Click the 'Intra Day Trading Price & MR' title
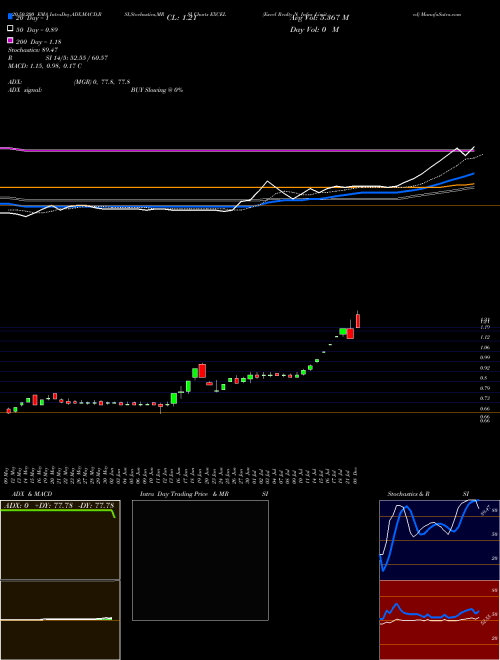The width and height of the screenshot is (500, 660). [184, 494]
